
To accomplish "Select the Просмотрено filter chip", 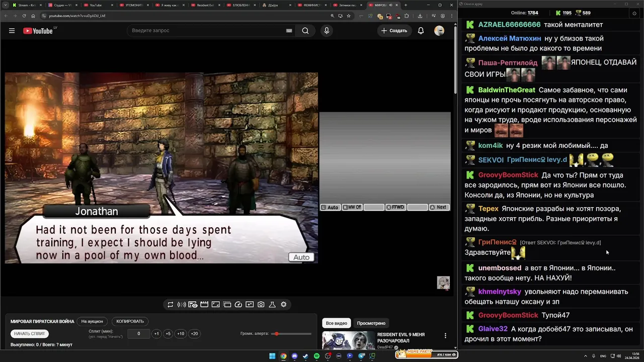I will [371, 323].
